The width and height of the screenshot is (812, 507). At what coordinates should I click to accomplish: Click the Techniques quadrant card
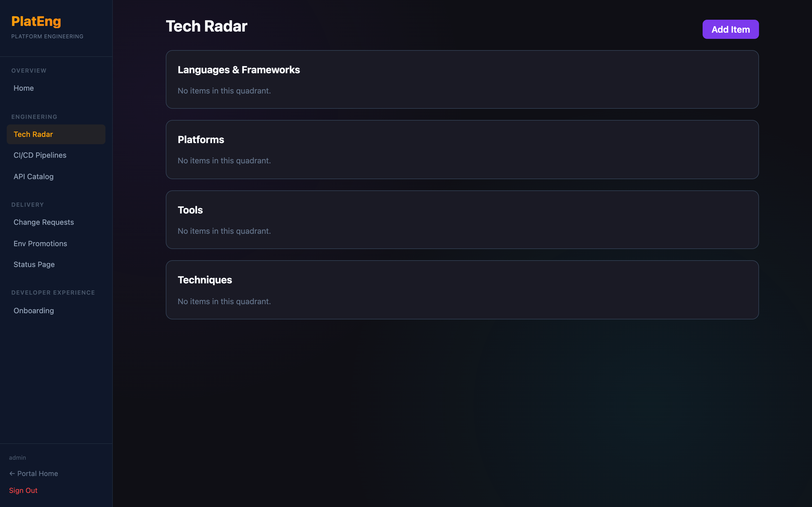462,290
